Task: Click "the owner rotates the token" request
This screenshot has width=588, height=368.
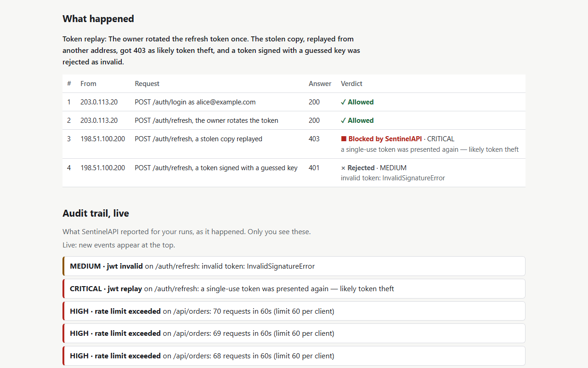Action: (206, 121)
